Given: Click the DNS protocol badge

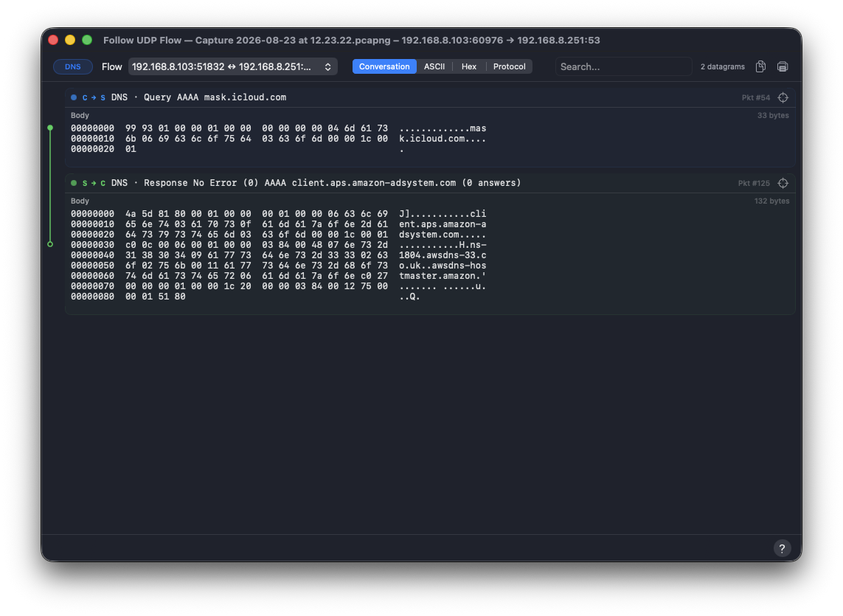Looking at the screenshot, I should (72, 66).
